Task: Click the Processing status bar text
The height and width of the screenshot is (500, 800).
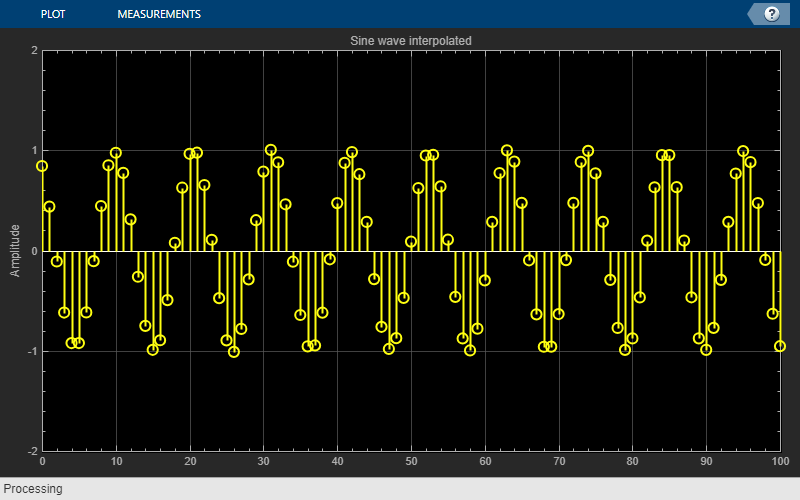Action: click(33, 489)
